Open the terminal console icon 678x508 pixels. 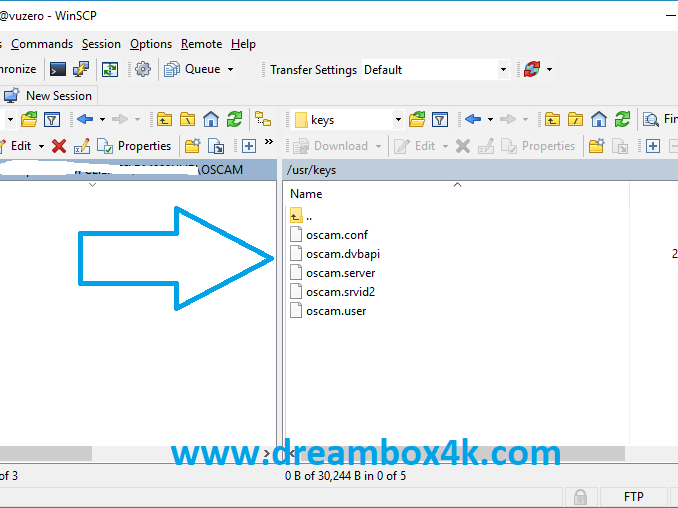coord(58,69)
